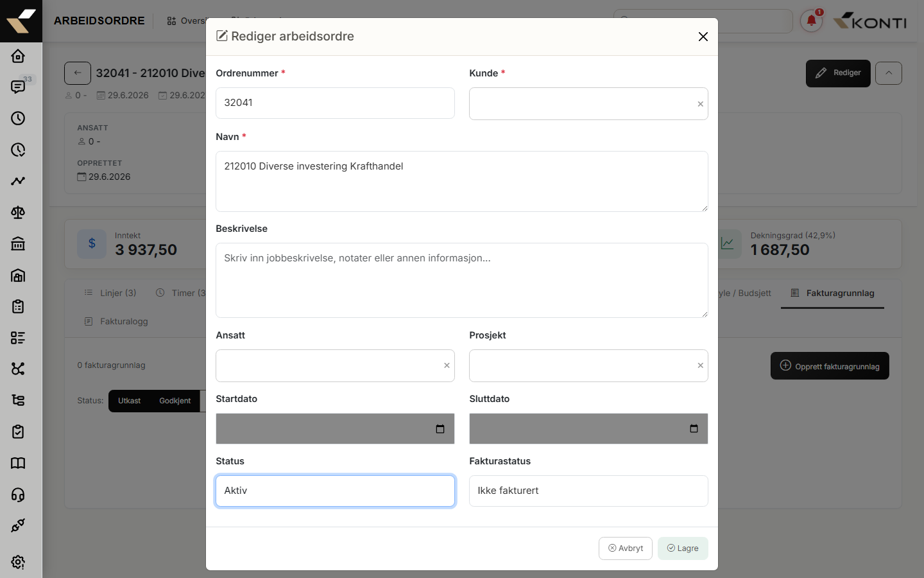This screenshot has width=924, height=578.
Task: Open the clock with arrow history icon
Action: click(18, 150)
